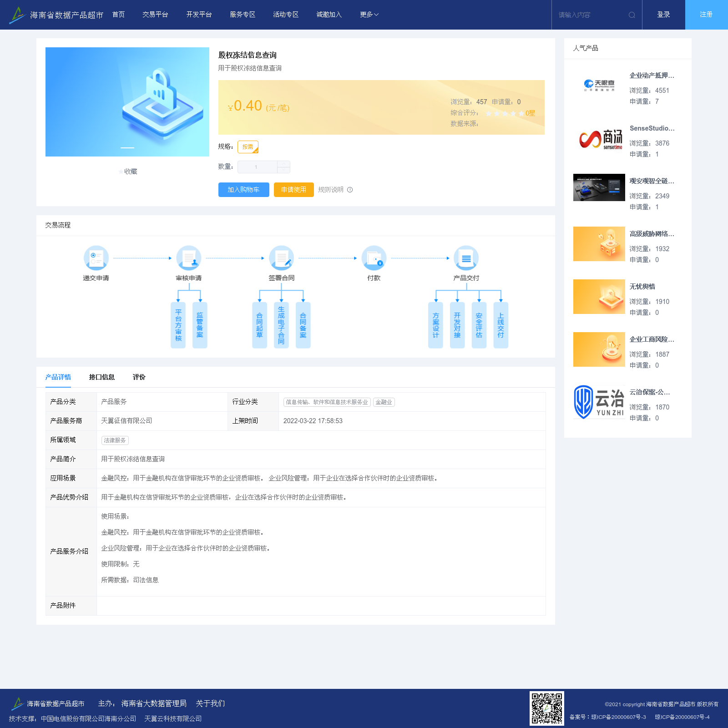This screenshot has width=728, height=728.
Task: Click the 产品交付 step icon
Action: pos(466,258)
